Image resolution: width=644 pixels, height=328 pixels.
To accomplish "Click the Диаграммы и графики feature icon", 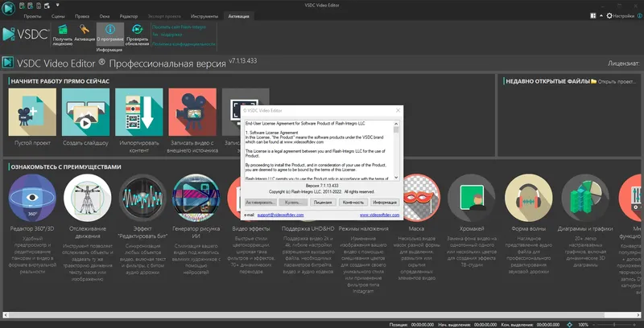I will click(585, 198).
